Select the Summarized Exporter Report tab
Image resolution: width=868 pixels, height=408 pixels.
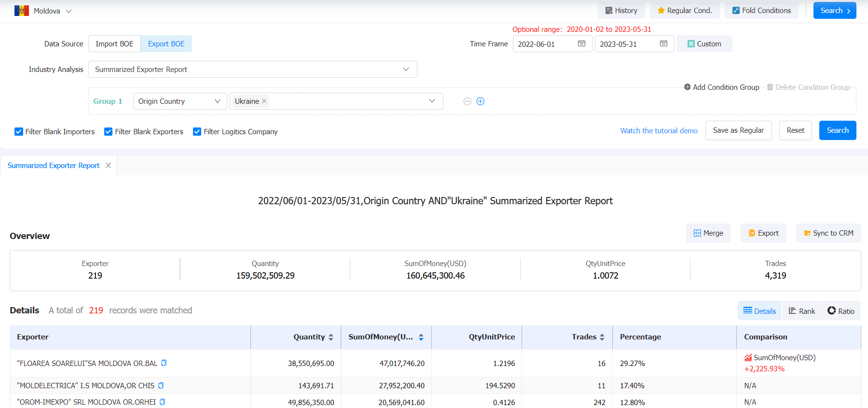[54, 166]
